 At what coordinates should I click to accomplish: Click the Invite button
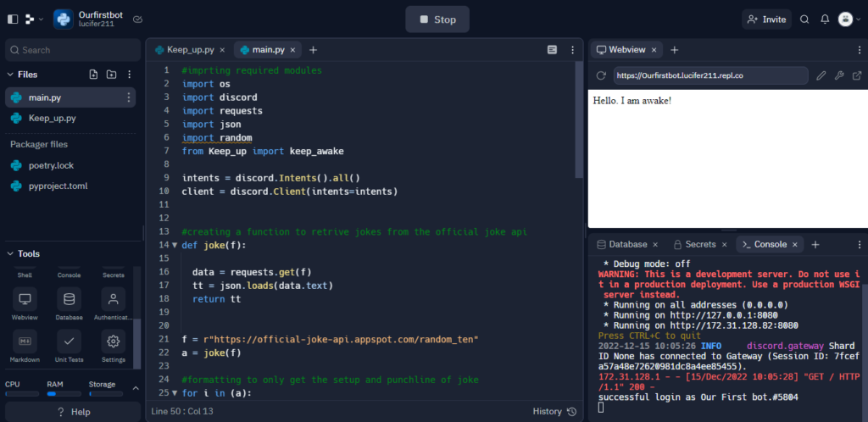766,19
